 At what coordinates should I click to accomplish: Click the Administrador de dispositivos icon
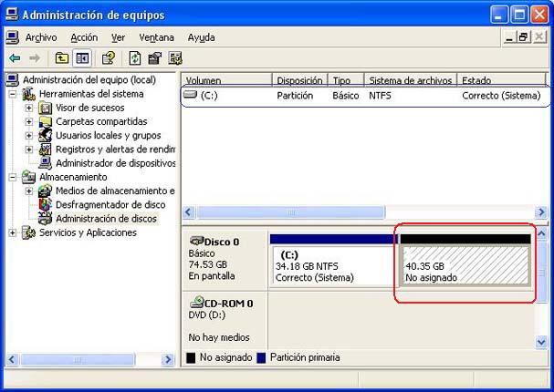46,163
